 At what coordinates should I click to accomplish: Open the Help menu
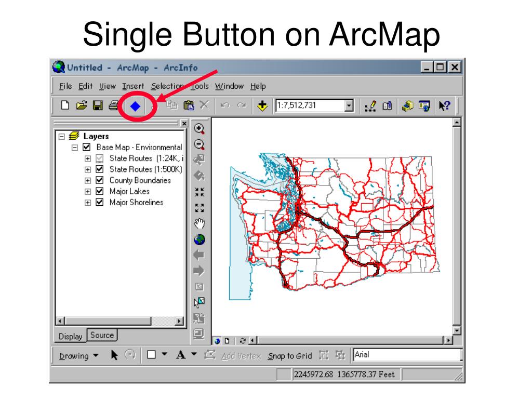pyautogui.click(x=258, y=86)
